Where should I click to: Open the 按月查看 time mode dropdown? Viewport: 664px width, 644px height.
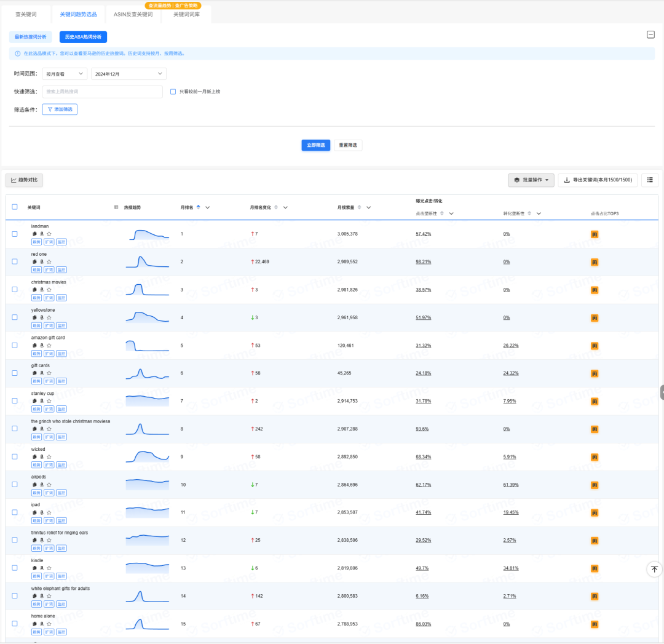click(65, 74)
